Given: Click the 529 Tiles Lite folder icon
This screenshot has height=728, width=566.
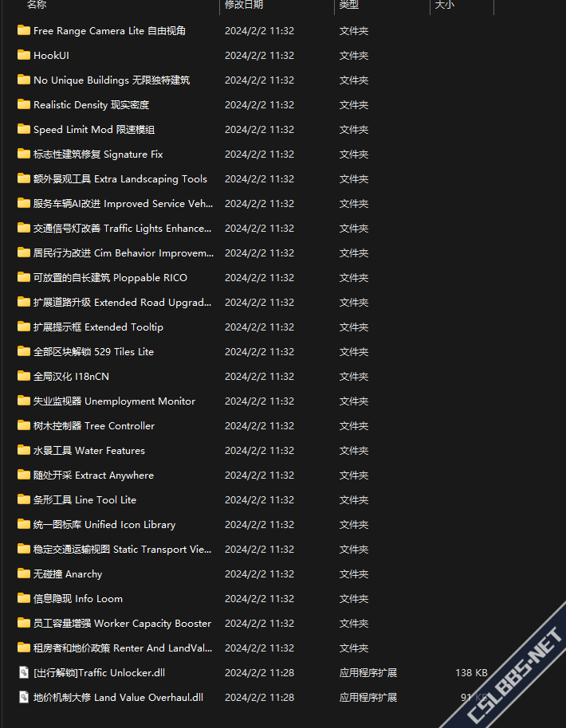Looking at the screenshot, I should [x=24, y=351].
